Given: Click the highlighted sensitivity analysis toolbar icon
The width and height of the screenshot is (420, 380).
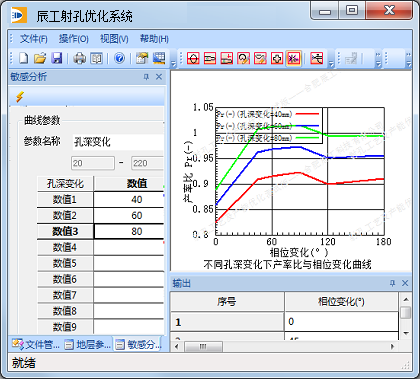Looking at the screenshot, I should coord(293,59).
